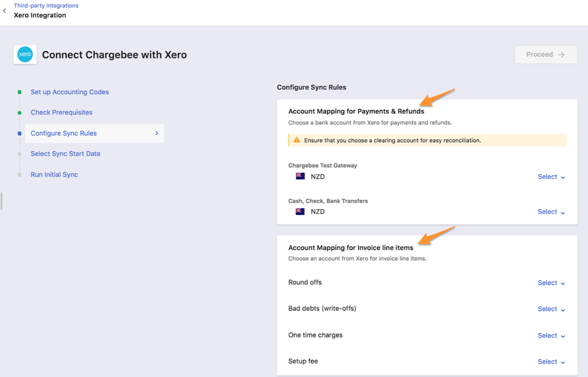Click the Third-party Integrations breadcrumb link
Image resolution: width=588 pixels, height=377 pixels.
46,5
